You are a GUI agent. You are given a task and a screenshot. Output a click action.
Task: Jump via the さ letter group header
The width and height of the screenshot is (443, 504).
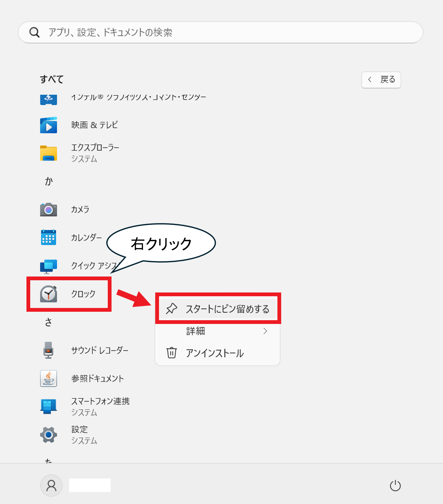tap(49, 322)
